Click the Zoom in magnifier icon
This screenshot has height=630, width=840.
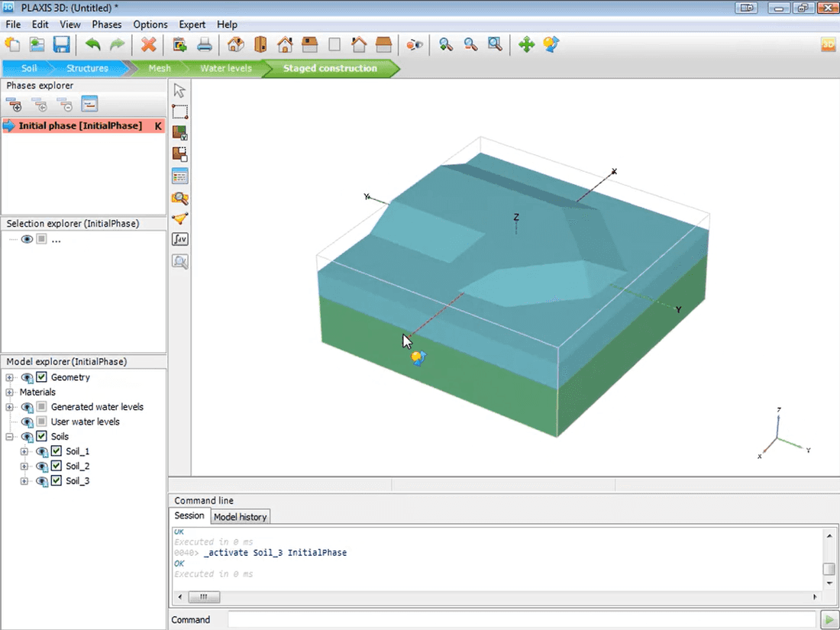point(446,44)
